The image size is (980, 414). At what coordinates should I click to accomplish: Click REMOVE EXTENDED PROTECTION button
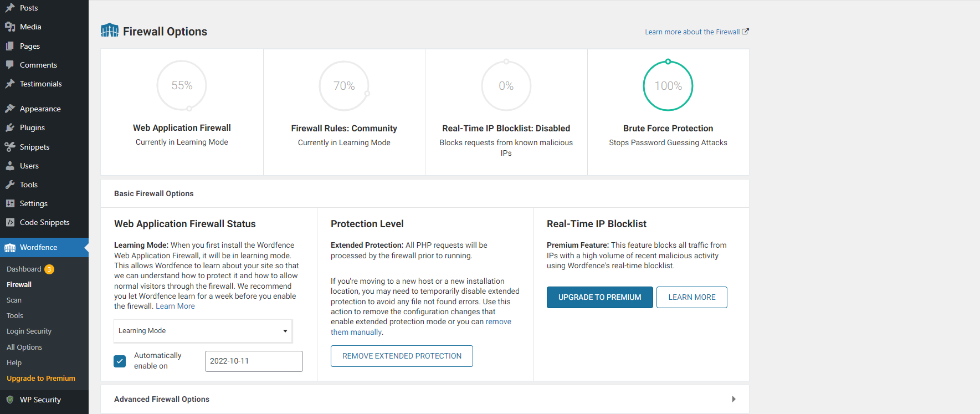click(x=402, y=356)
